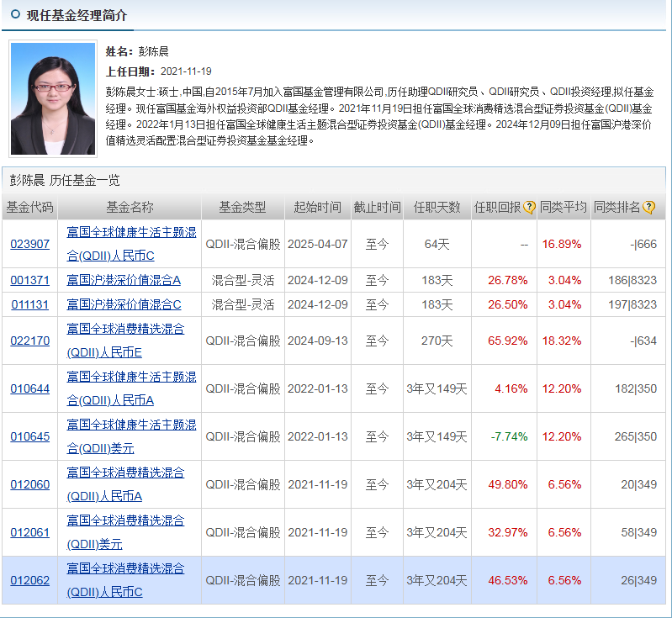Click the 26.78% return for fund 001371
The image size is (672, 618).
tap(507, 280)
